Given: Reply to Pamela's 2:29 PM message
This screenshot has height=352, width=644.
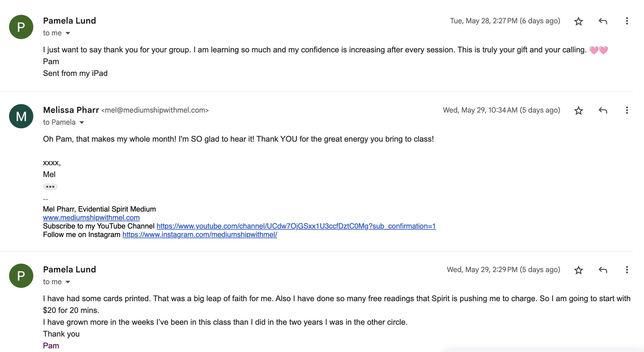Looking at the screenshot, I should (x=603, y=270).
